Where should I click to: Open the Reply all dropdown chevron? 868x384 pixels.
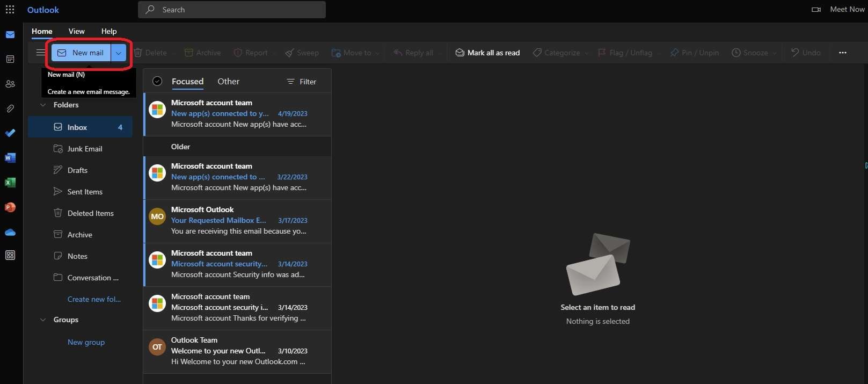point(440,53)
